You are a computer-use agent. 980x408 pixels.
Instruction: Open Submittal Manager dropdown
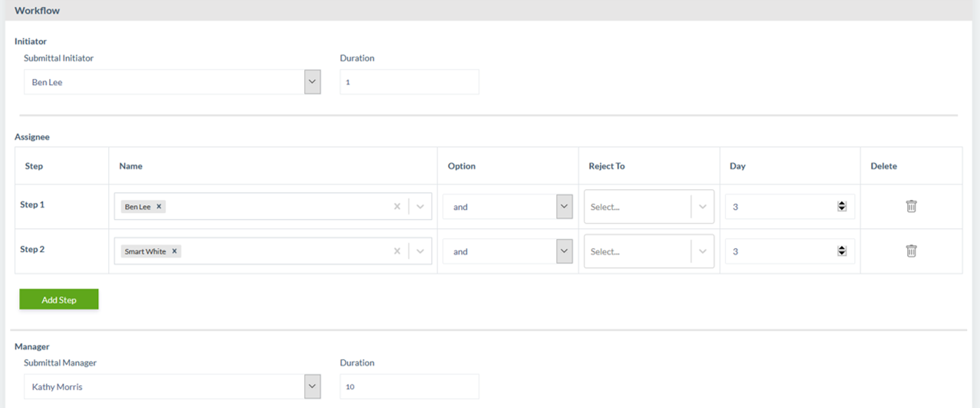(x=312, y=387)
